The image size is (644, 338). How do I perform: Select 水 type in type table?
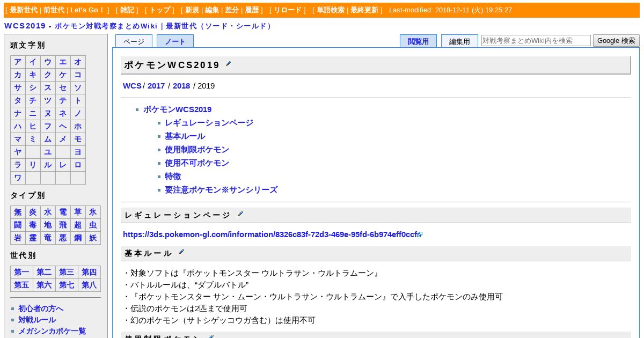[48, 212]
